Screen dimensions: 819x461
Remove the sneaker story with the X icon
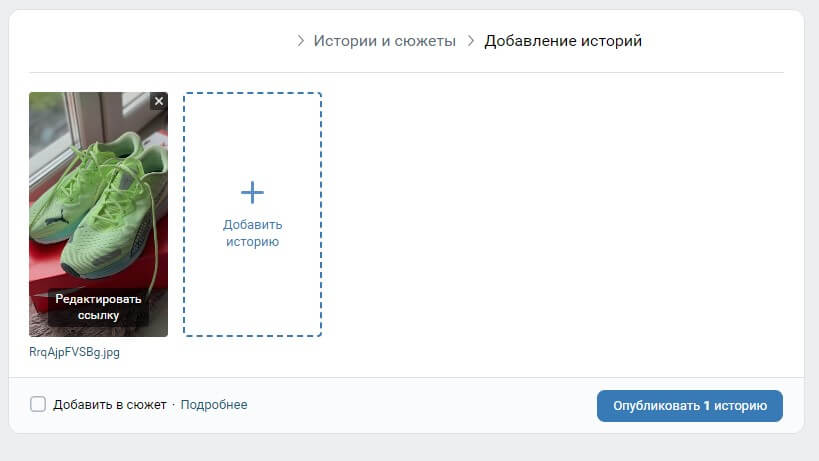[159, 101]
